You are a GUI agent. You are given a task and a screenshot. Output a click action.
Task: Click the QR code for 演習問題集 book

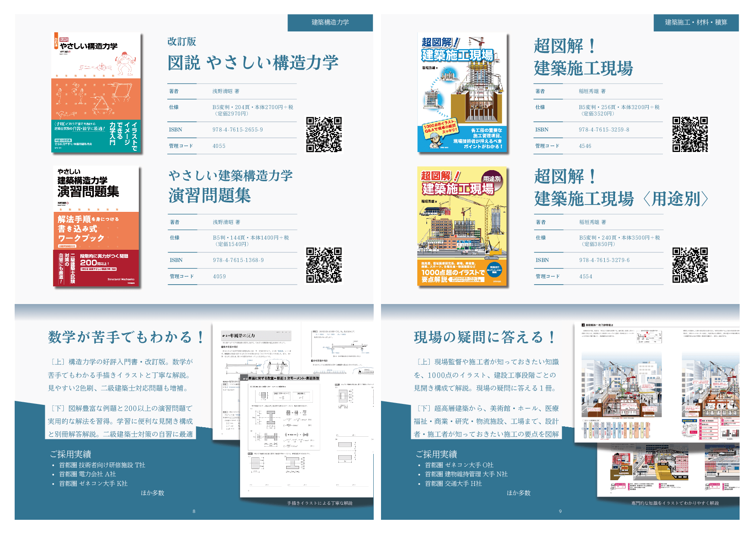click(324, 265)
